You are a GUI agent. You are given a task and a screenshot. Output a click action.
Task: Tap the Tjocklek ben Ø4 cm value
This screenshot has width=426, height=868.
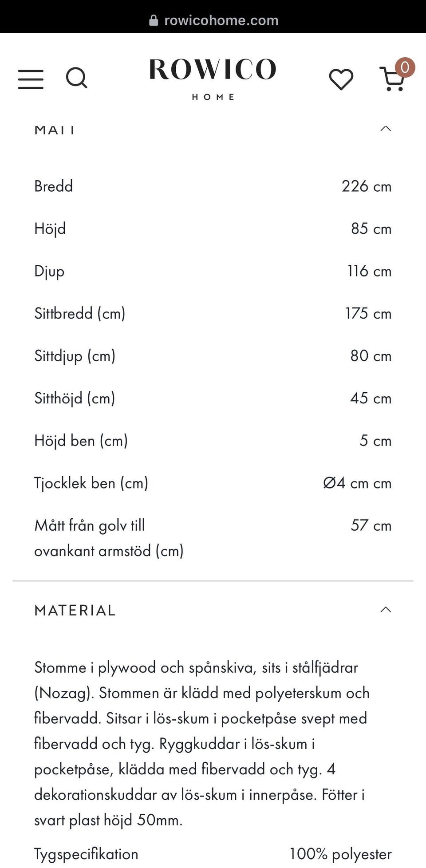pos(357,483)
